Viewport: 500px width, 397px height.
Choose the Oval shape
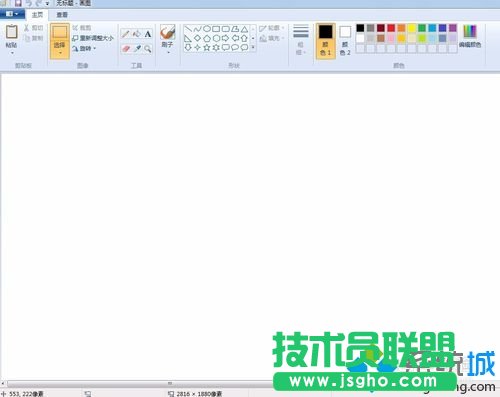tap(207, 29)
